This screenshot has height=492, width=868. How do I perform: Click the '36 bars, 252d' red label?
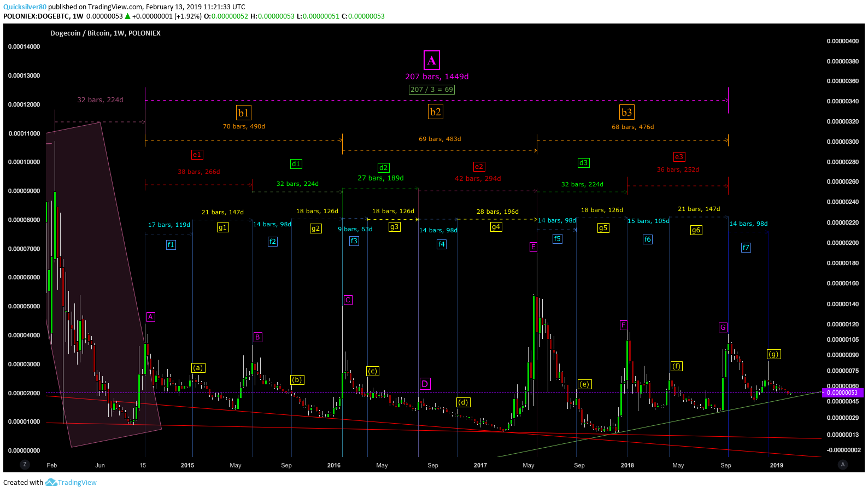tap(678, 170)
